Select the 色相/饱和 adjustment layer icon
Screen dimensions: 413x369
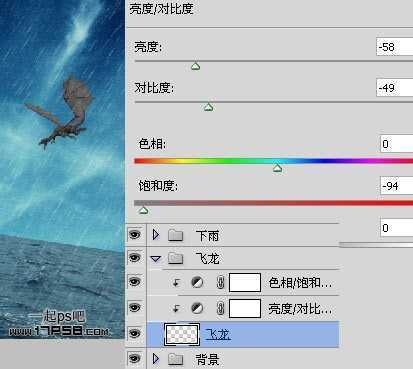(197, 283)
